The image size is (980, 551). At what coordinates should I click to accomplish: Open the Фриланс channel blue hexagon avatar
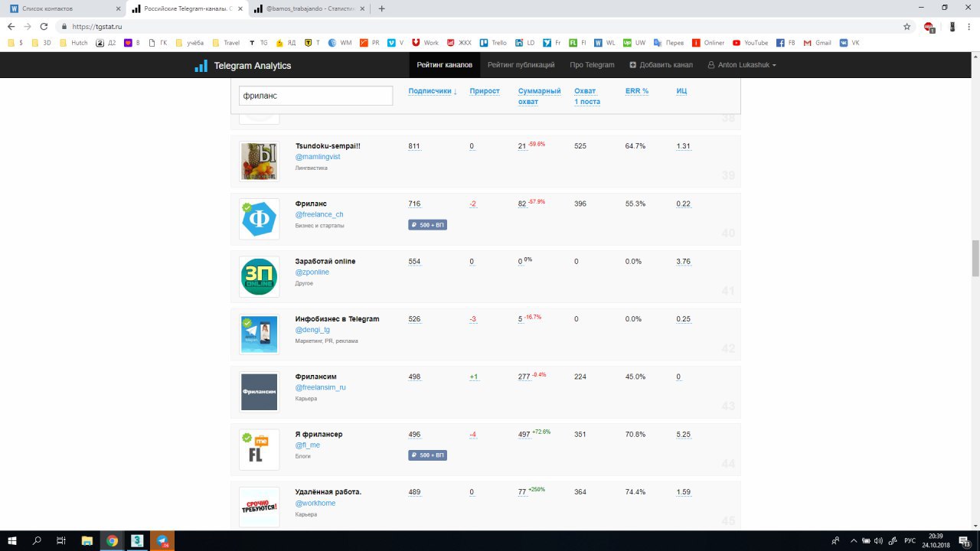259,220
